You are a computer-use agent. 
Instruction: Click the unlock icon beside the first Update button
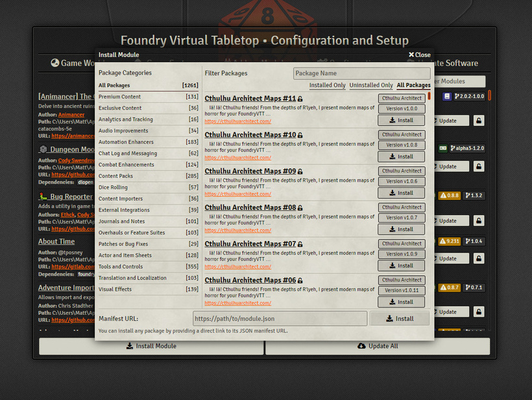coord(478,121)
